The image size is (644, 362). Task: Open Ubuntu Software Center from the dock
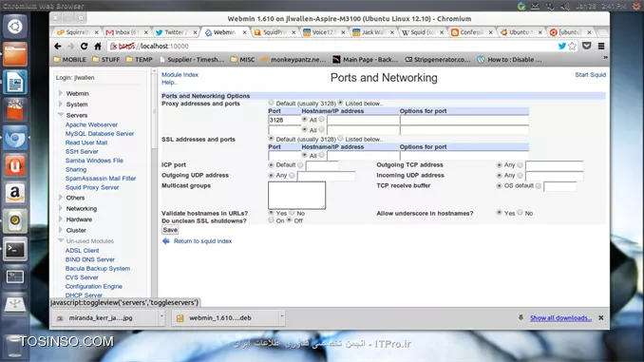pos(15,109)
